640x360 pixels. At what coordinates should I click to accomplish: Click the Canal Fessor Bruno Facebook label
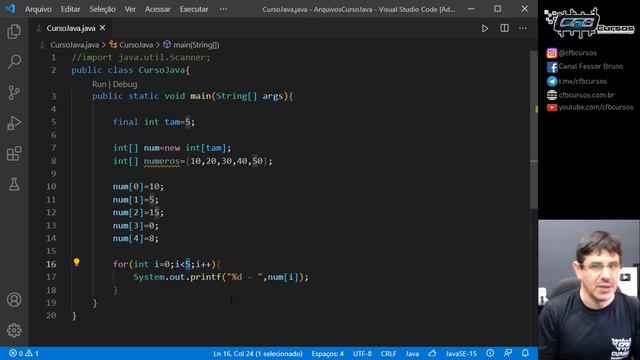591,66
